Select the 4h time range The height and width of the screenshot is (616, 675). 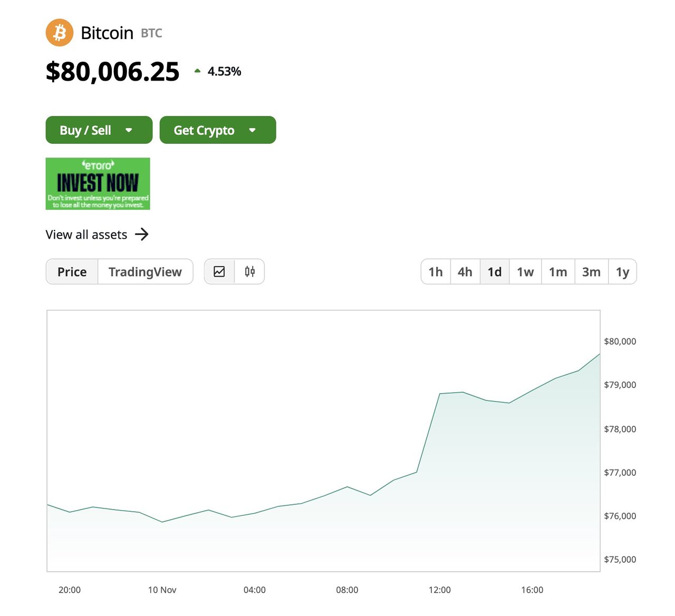click(465, 272)
